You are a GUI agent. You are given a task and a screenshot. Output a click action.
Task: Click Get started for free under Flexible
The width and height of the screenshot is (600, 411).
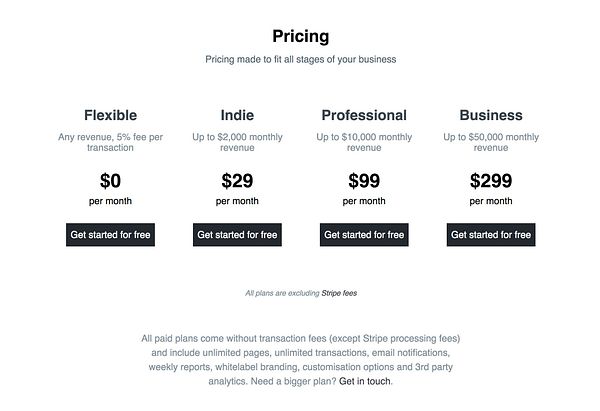click(110, 235)
